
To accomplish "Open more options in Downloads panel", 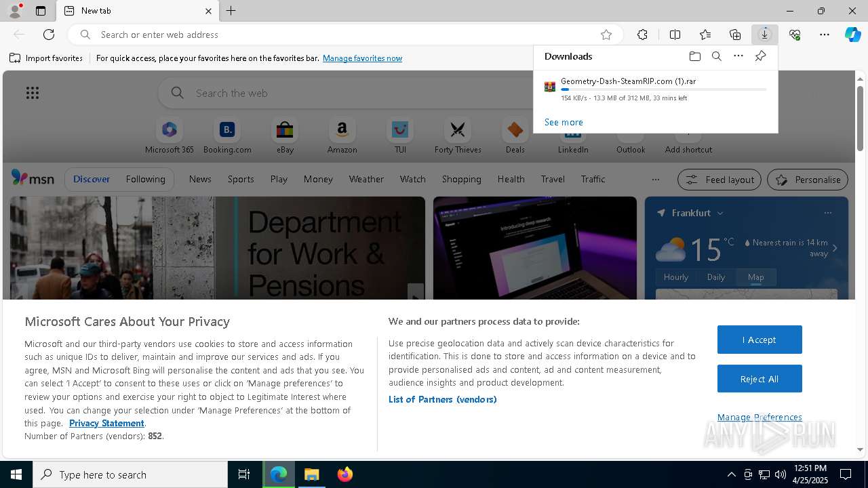I will [738, 56].
